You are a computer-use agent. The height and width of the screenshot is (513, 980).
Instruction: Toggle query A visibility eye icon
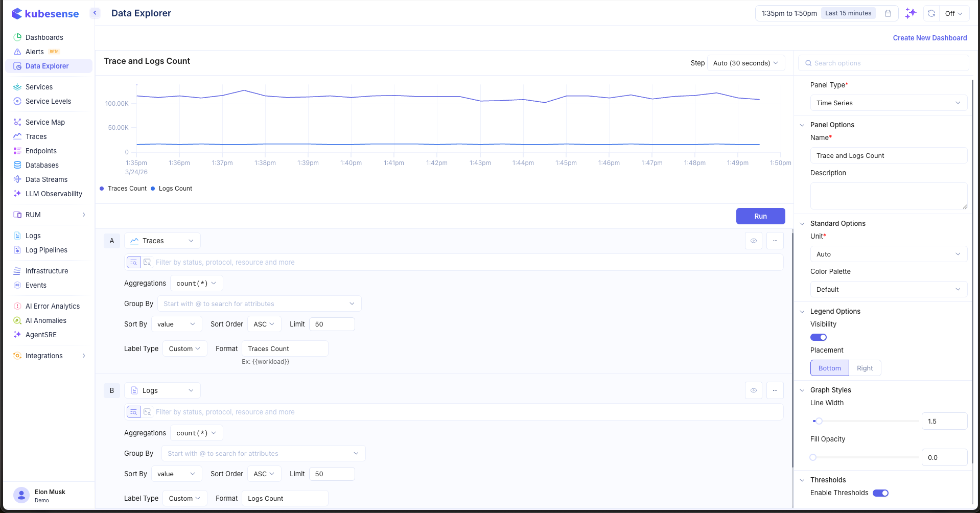pos(754,241)
